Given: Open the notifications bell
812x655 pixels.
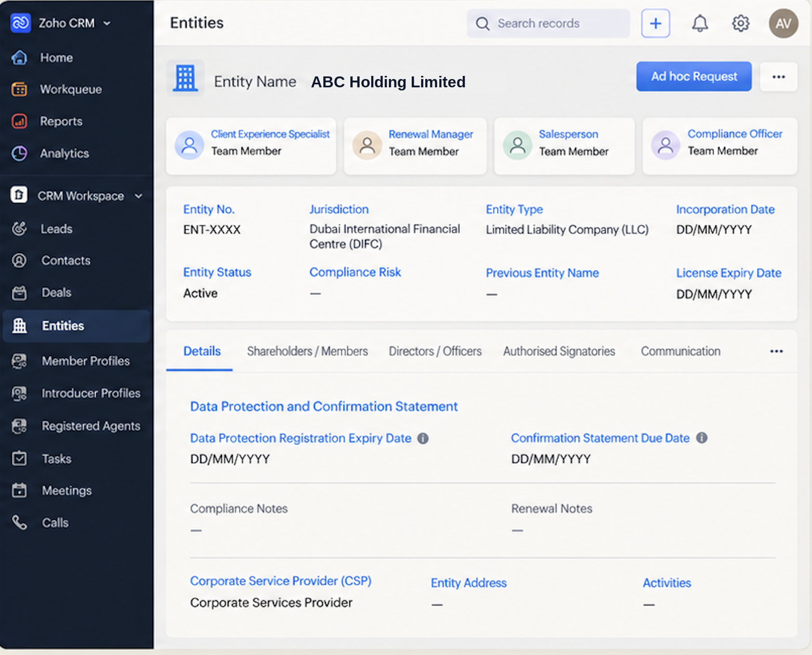Looking at the screenshot, I should (x=700, y=23).
